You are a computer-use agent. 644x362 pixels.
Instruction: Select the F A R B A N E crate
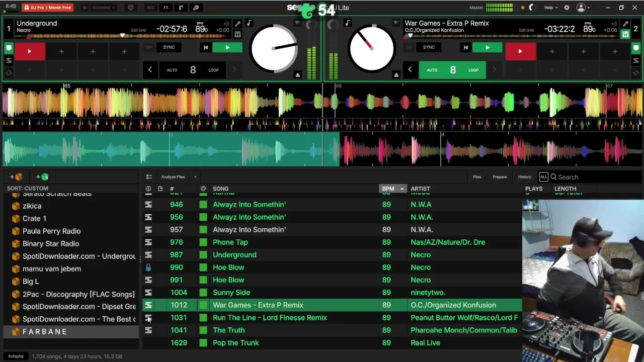(x=70, y=332)
